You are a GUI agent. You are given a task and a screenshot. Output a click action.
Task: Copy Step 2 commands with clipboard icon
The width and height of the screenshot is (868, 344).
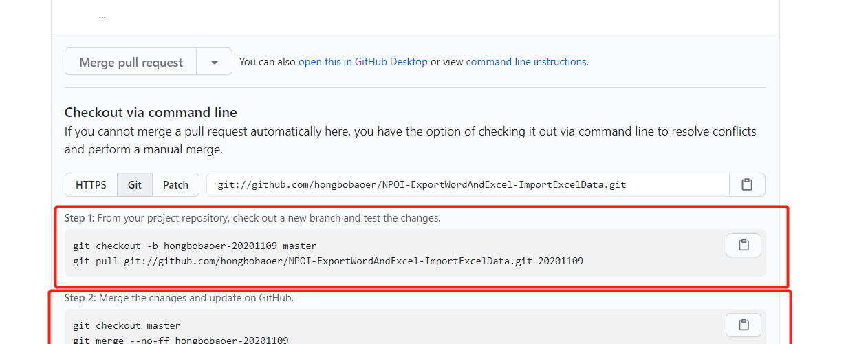click(744, 325)
